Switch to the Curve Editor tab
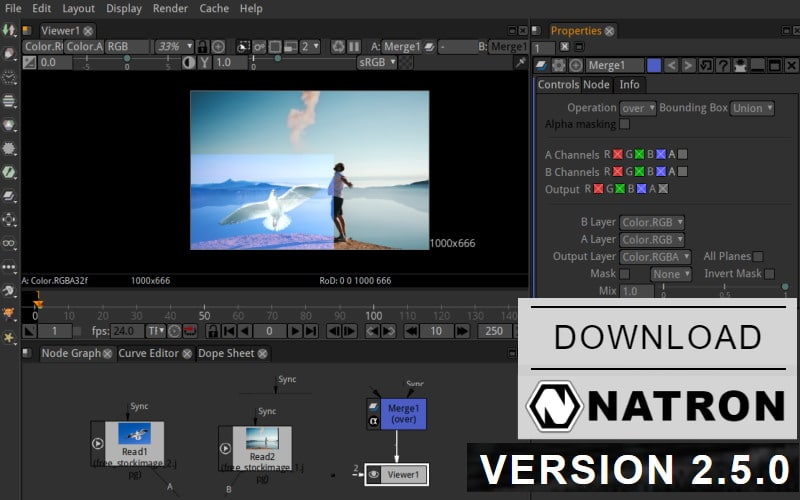Image resolution: width=800 pixels, height=500 pixels. [148, 353]
